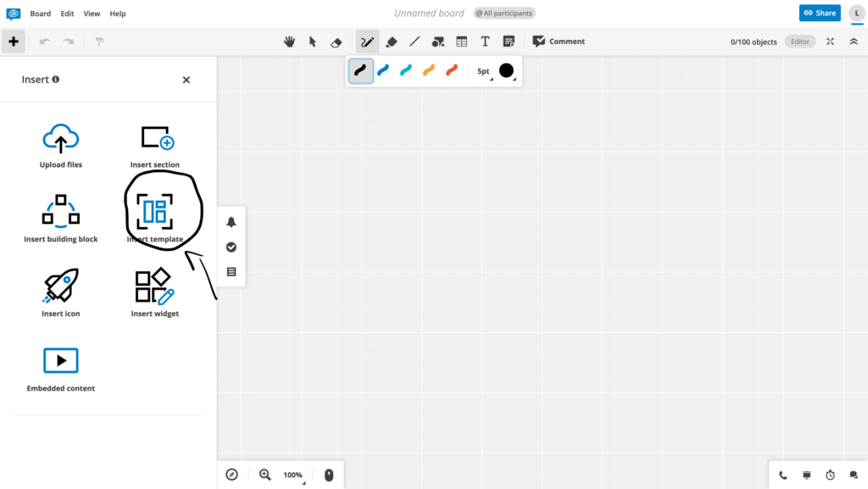Collapse the toolbar with double chevron

coord(854,42)
